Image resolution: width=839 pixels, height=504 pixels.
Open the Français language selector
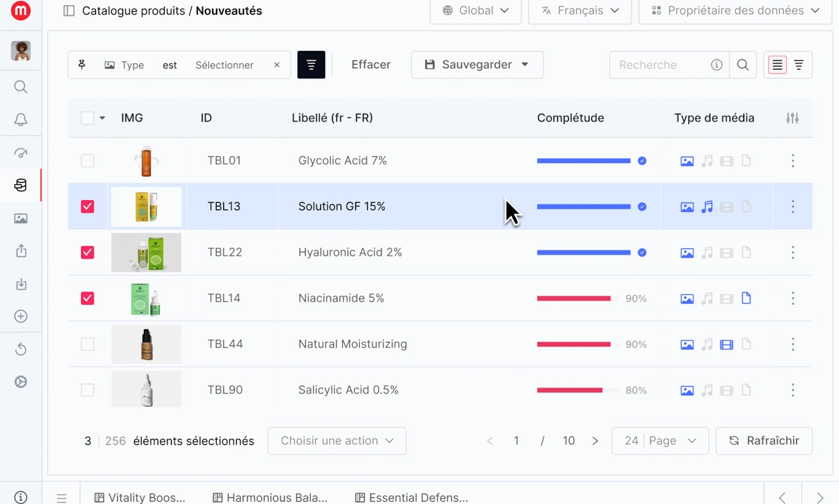580,10
